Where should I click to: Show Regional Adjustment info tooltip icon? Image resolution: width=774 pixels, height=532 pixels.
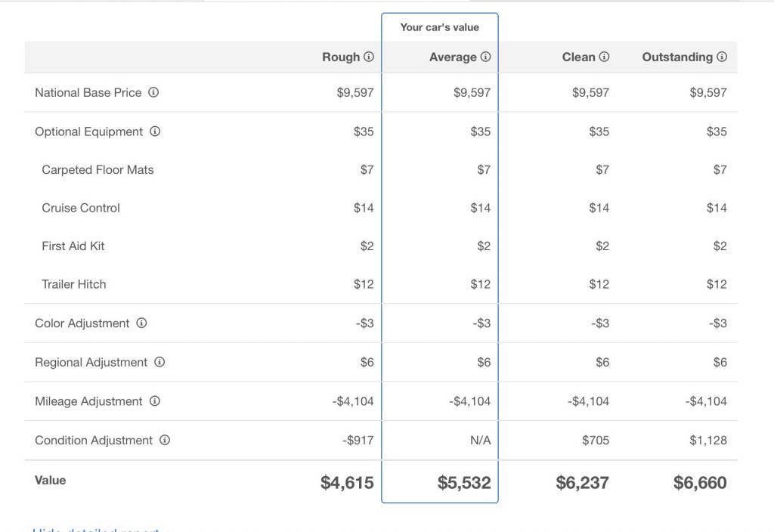click(159, 363)
